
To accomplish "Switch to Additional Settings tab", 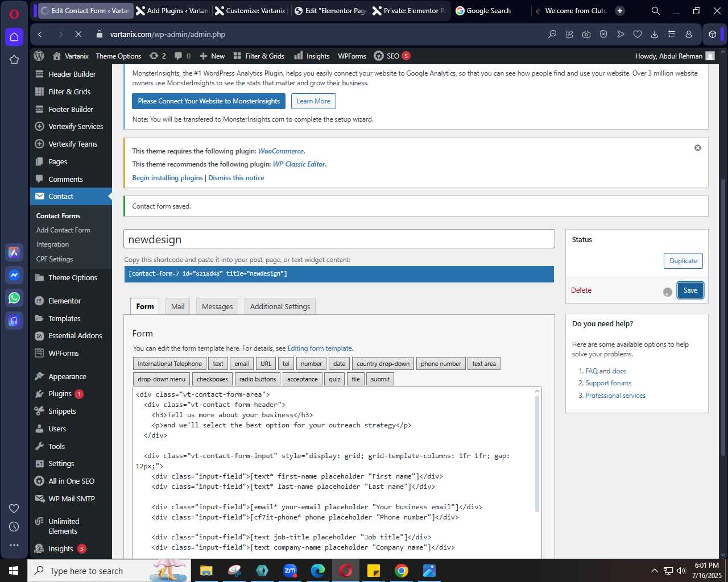I will coord(280,306).
